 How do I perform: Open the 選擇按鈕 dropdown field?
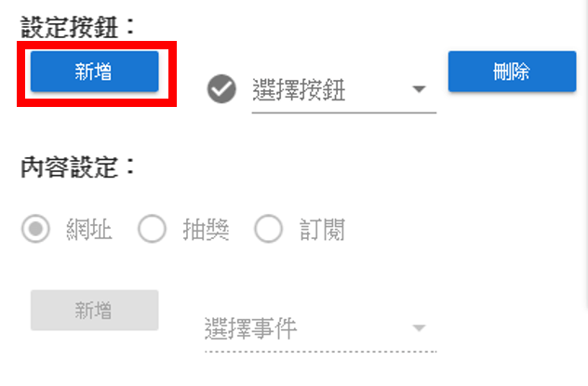[344, 90]
